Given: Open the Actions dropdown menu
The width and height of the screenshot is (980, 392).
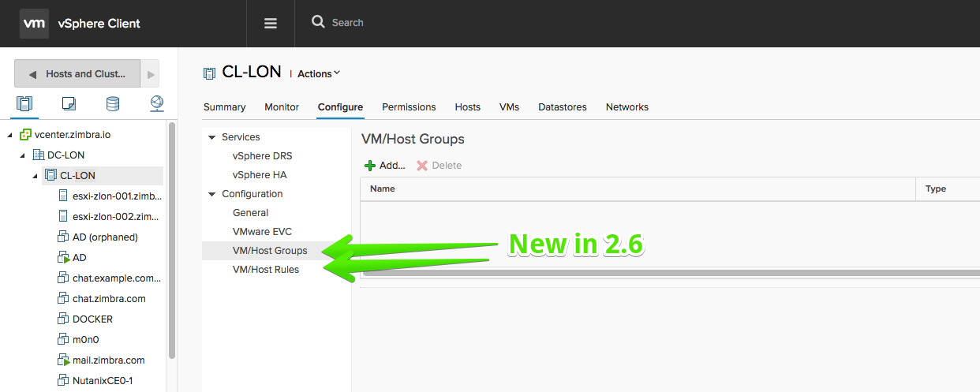Looking at the screenshot, I should point(319,73).
